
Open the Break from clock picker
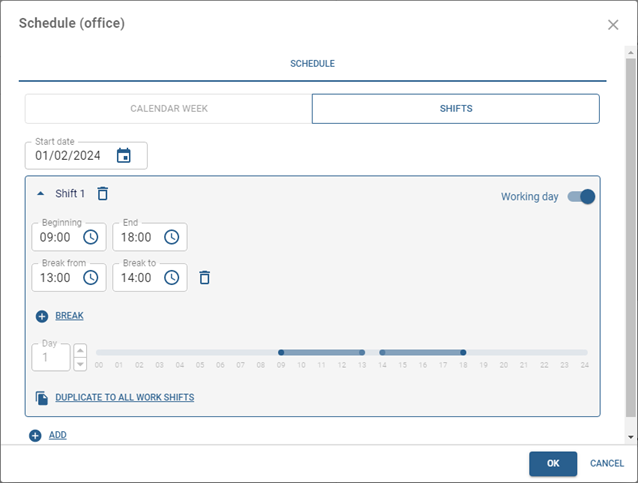point(90,277)
